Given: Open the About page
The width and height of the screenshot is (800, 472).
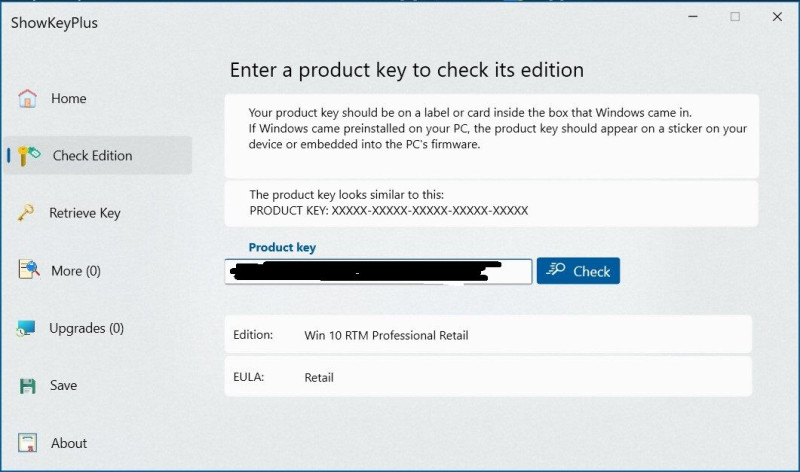Looking at the screenshot, I should pos(69,443).
